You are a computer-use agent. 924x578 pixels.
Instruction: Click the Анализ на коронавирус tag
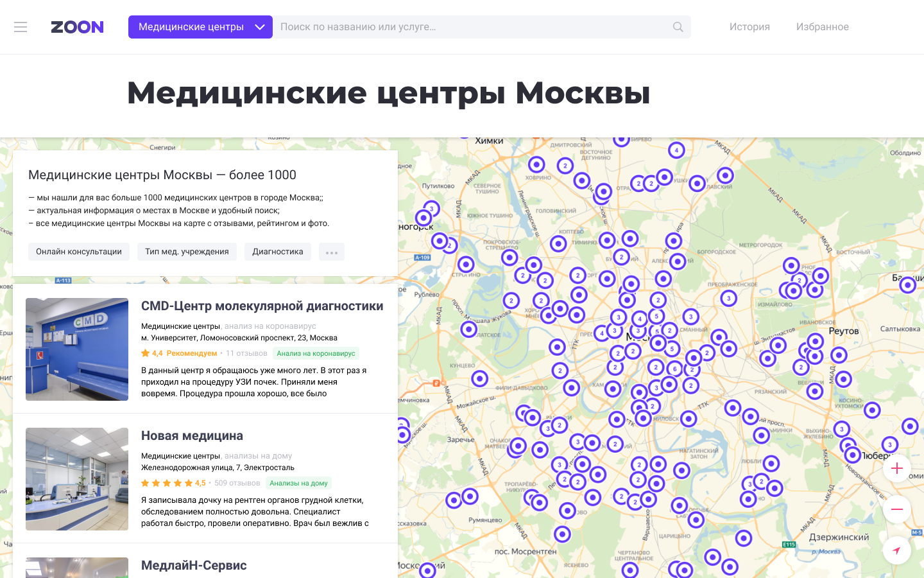316,353
